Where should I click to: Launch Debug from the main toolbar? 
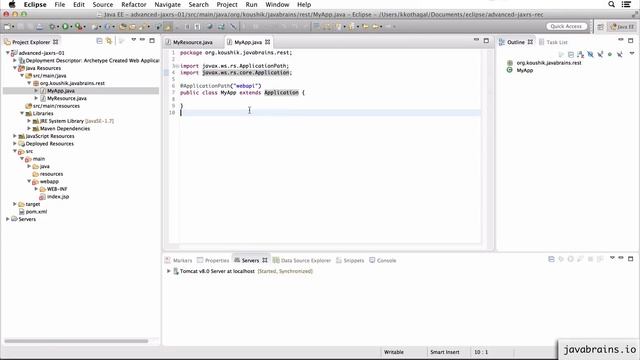tap(52, 27)
